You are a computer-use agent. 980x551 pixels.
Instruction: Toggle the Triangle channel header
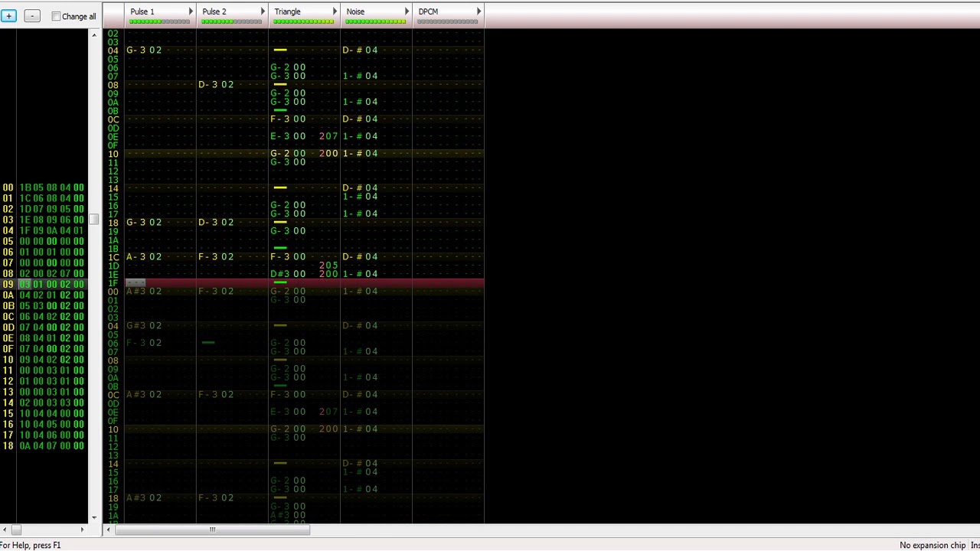(x=288, y=11)
